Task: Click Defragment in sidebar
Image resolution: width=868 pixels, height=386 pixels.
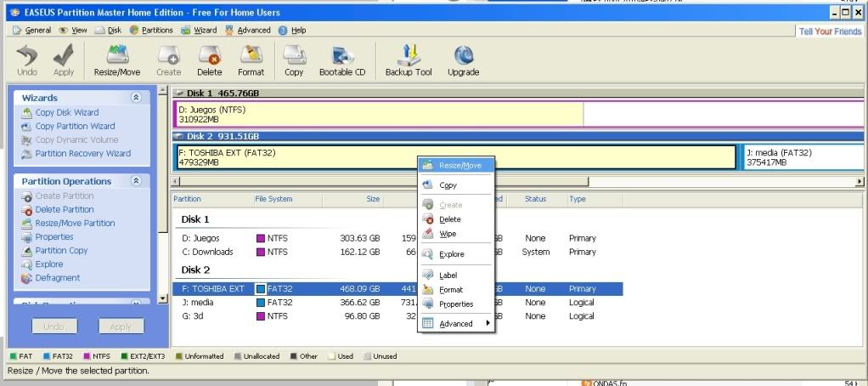Action: pyautogui.click(x=58, y=278)
